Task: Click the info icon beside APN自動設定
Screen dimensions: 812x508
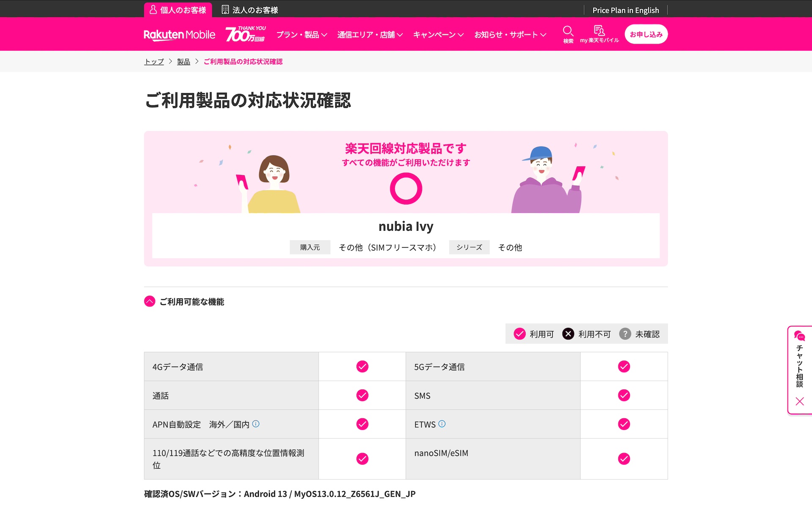Action: coord(256,424)
